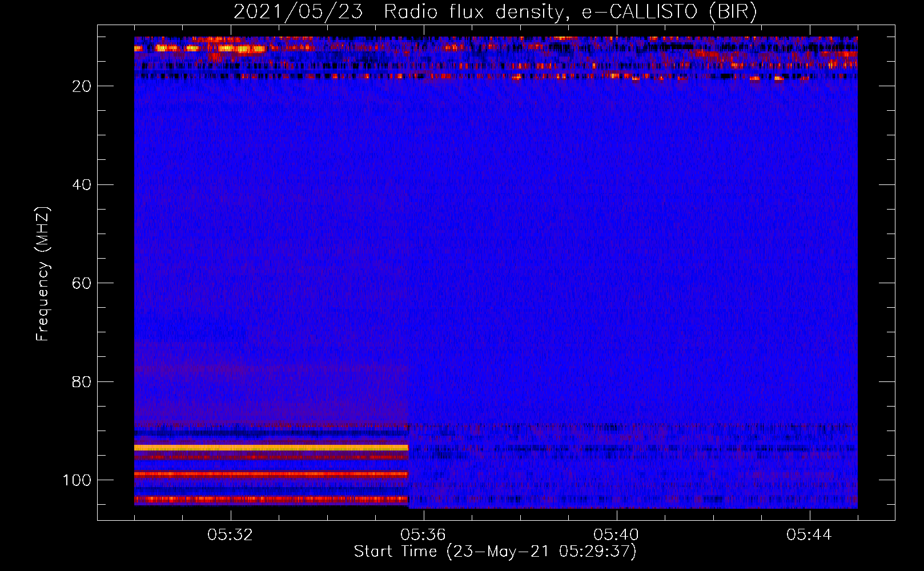
Task: Click the 20 MHz frequency tick label
Action: [82, 86]
